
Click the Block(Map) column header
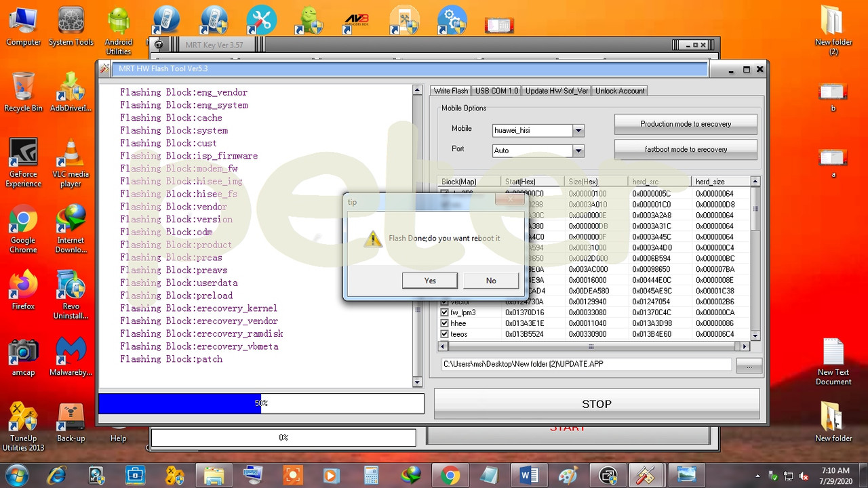coord(469,182)
